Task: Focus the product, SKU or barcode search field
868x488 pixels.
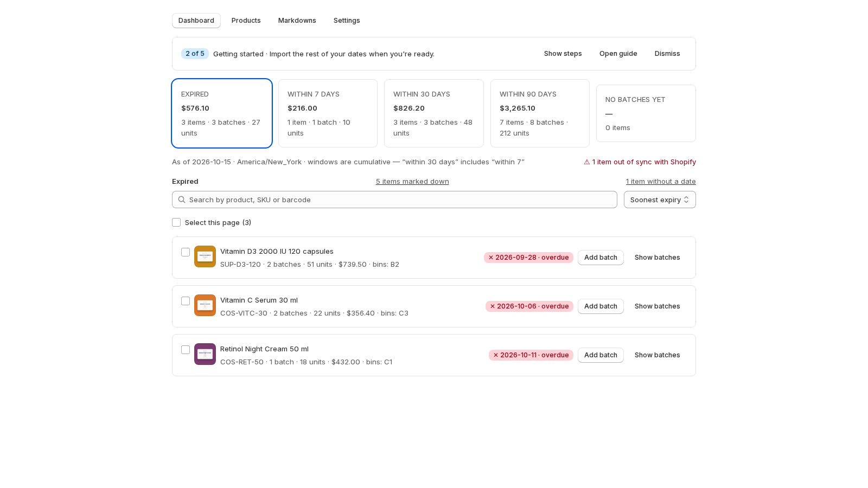Action: tap(394, 200)
